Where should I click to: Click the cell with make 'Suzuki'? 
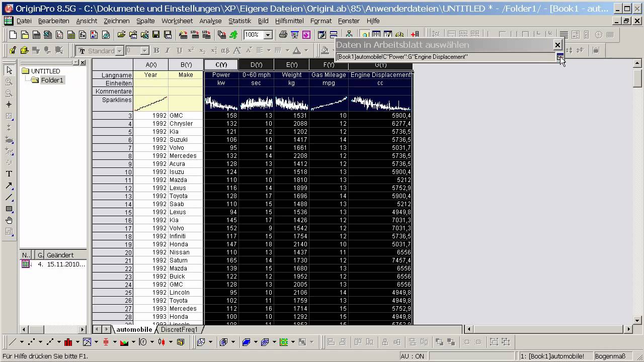tap(186, 140)
